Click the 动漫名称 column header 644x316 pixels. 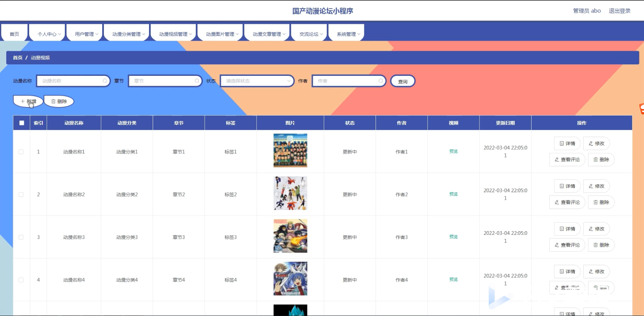tap(74, 123)
